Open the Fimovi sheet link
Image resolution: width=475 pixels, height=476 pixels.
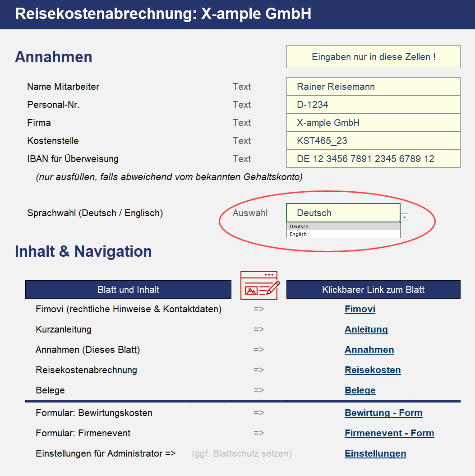360,309
